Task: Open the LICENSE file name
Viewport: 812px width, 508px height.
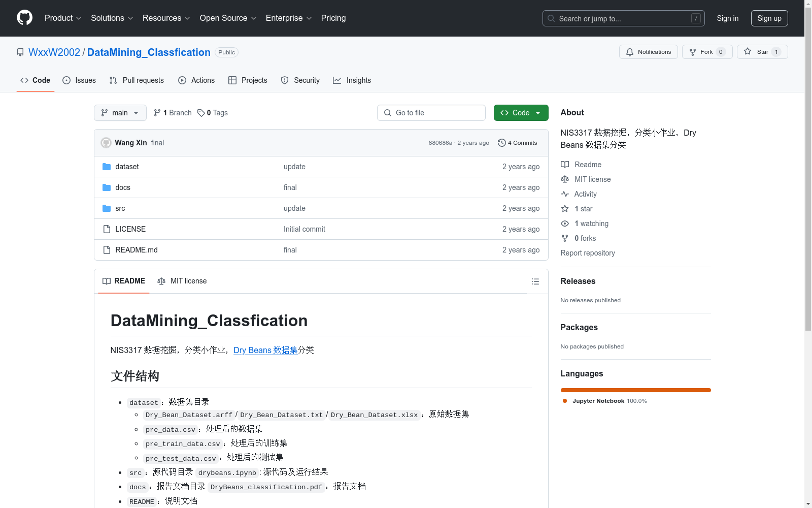Action: pos(130,229)
